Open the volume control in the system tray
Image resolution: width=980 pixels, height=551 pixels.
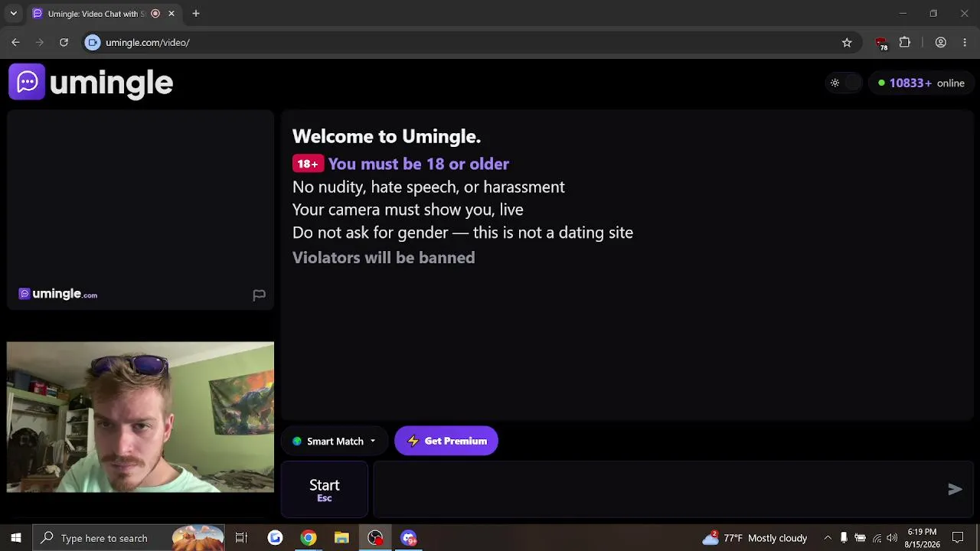click(892, 538)
